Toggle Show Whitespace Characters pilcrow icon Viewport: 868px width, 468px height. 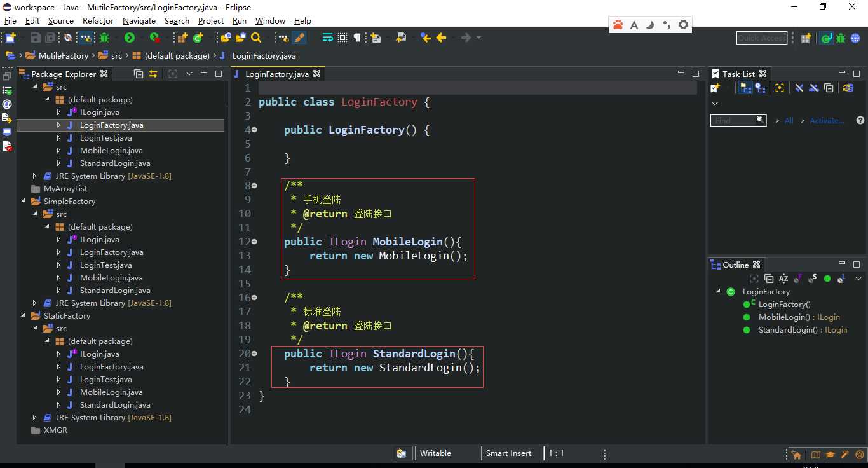(357, 38)
